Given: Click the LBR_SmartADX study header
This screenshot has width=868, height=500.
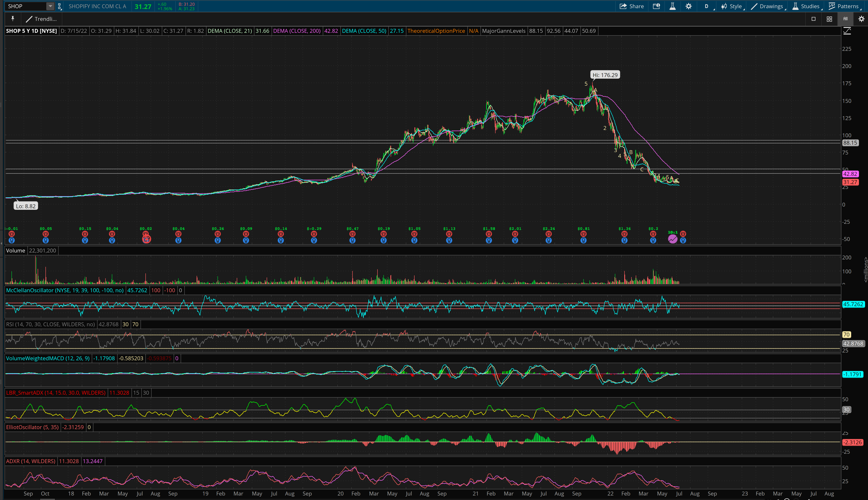Looking at the screenshot, I should pyautogui.click(x=56, y=393).
